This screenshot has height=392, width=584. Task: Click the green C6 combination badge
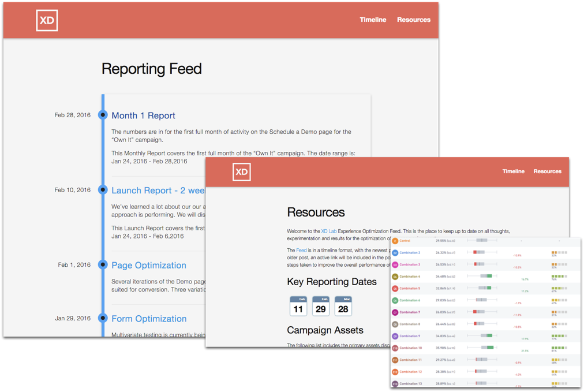click(395, 301)
